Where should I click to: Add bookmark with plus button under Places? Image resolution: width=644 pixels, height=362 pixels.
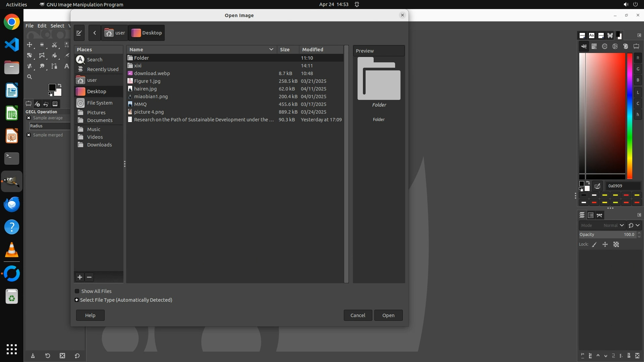[x=80, y=277]
